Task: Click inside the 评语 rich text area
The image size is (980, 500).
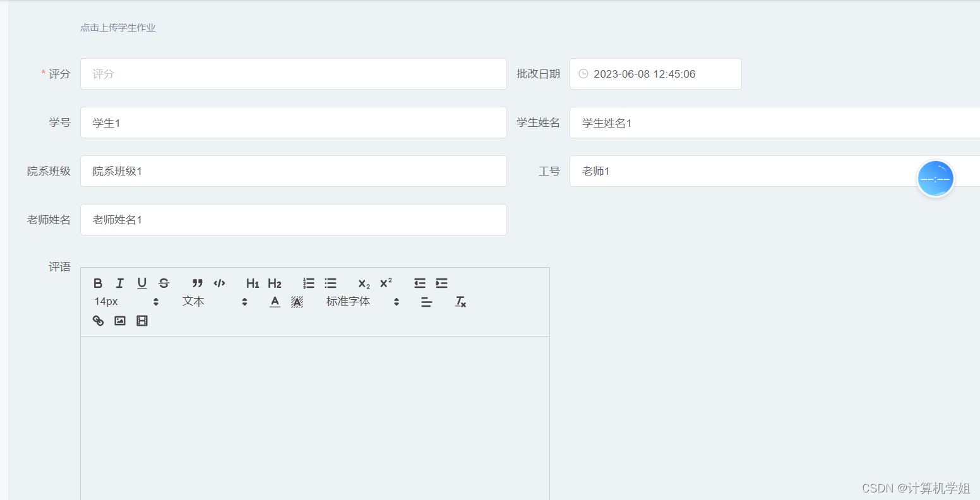Action: tap(315, 418)
